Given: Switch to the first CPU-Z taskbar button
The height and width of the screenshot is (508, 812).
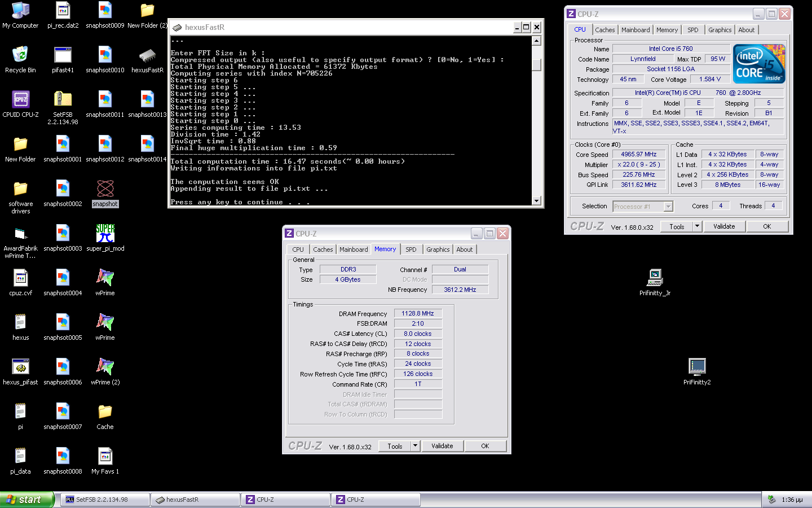Looking at the screenshot, I should 285,500.
